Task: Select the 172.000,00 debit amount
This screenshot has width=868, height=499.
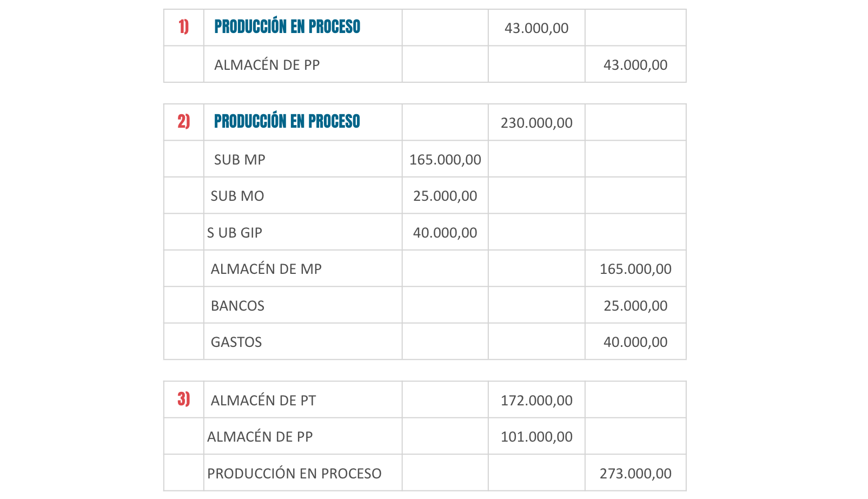Action: click(x=536, y=400)
